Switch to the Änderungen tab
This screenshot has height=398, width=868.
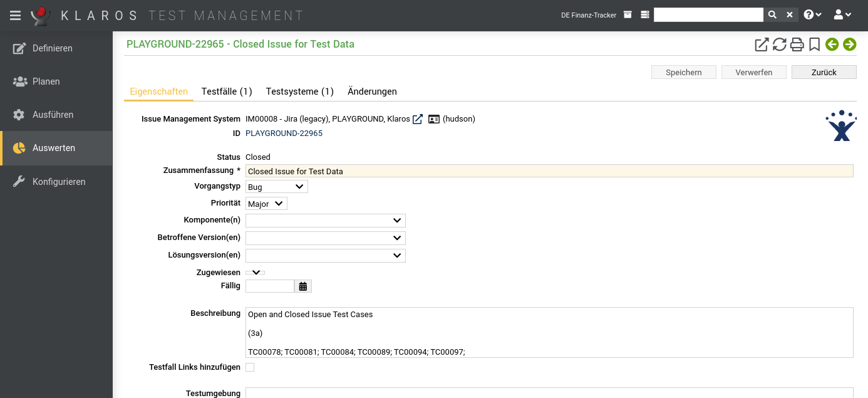click(372, 92)
